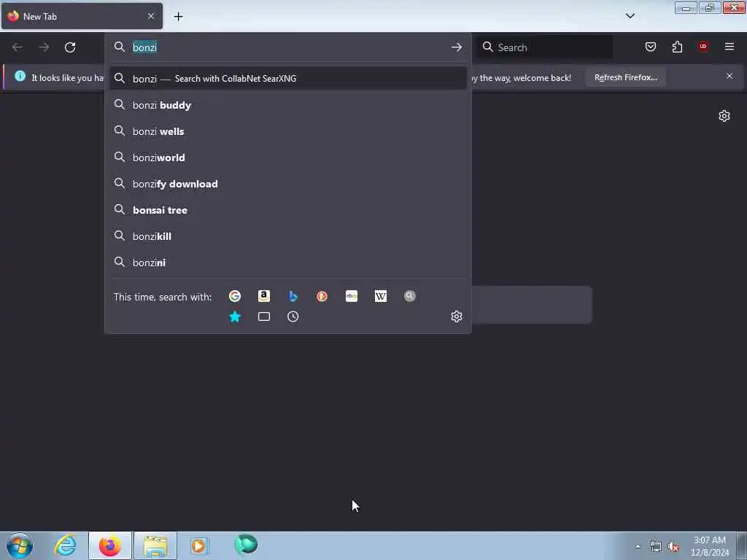
Task: Open the Extensions puzzle icon
Action: 677,47
